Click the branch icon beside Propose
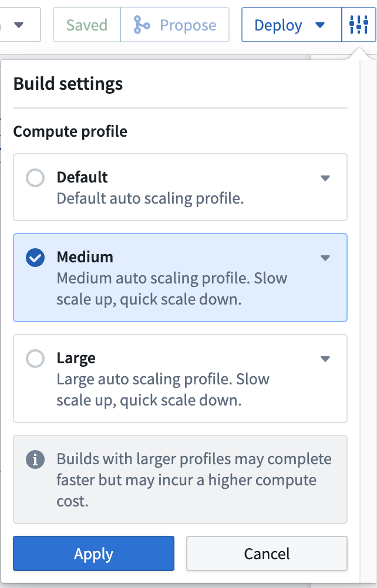This screenshot has width=377, height=588. coord(142,25)
